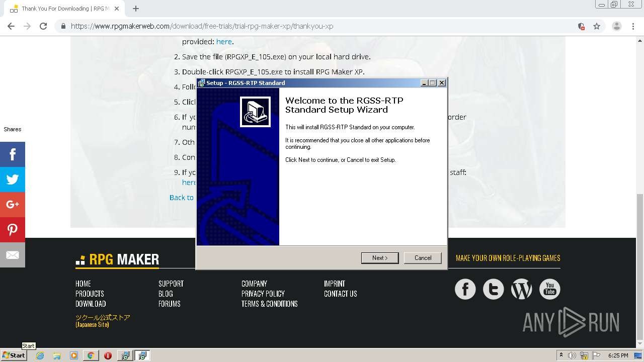Open Internet Explorer from taskbar
644x362 pixels.
[x=40, y=355]
